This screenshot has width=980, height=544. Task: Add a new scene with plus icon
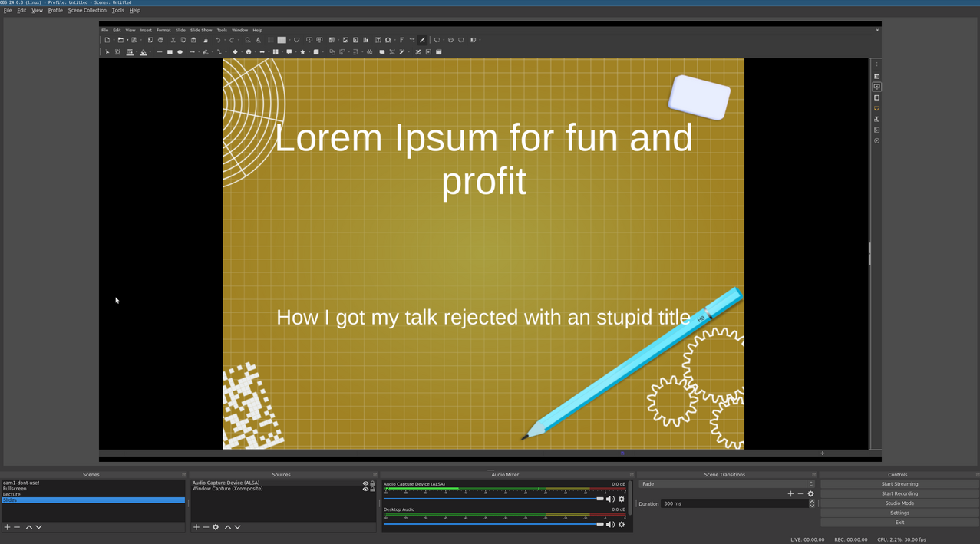7,527
